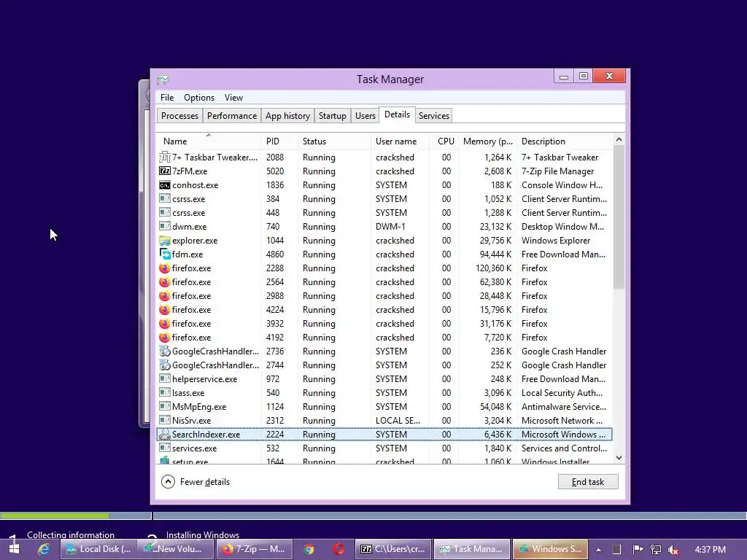The image size is (747, 560).
Task: Open the View menu
Action: pyautogui.click(x=233, y=98)
